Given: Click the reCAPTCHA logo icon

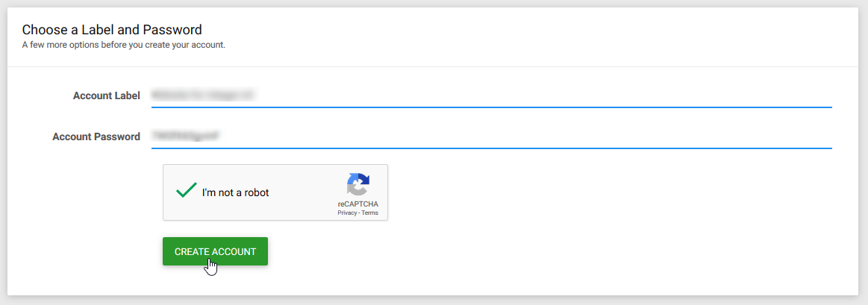Looking at the screenshot, I should click(358, 186).
